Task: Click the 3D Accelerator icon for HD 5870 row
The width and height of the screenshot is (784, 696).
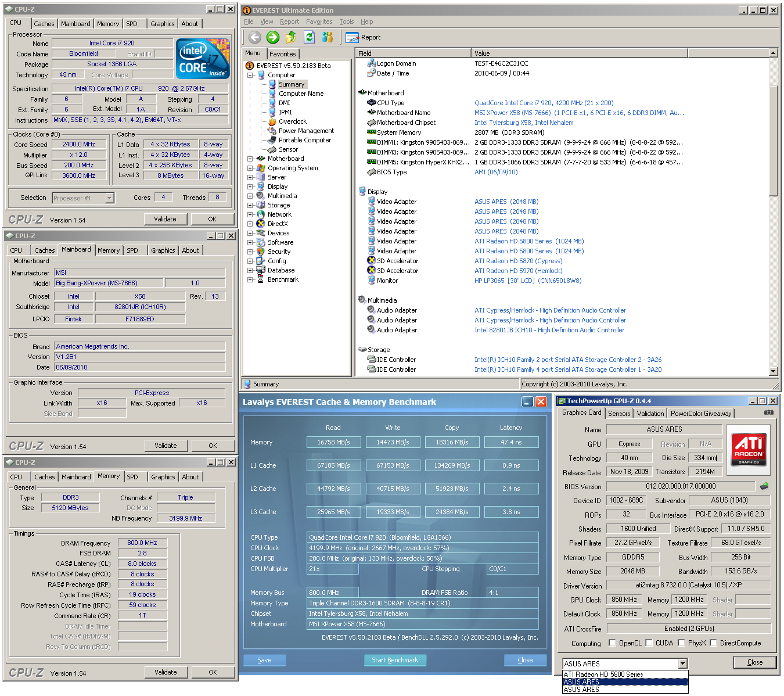Action: click(x=372, y=261)
